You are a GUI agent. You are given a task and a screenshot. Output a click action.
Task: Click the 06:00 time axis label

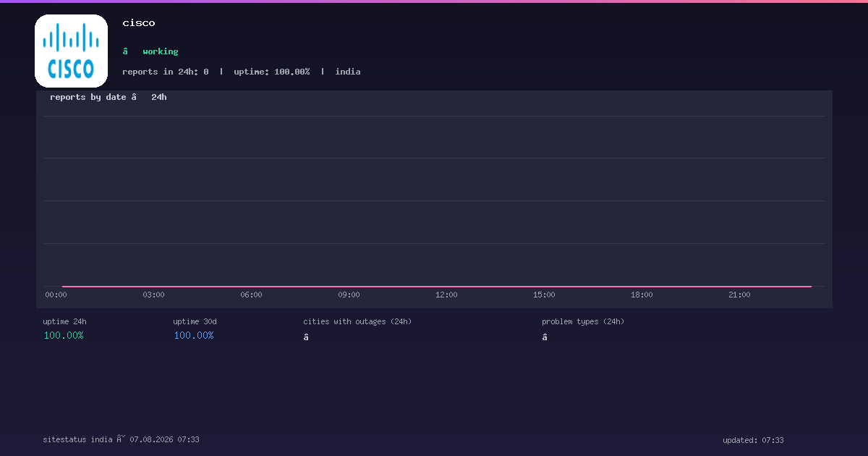[251, 295]
